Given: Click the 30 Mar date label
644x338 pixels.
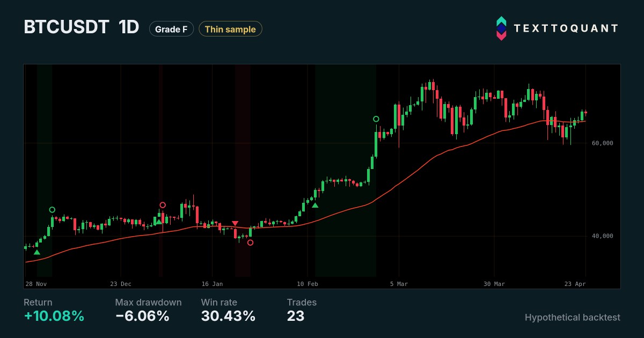Looking at the screenshot, I should click(494, 283).
